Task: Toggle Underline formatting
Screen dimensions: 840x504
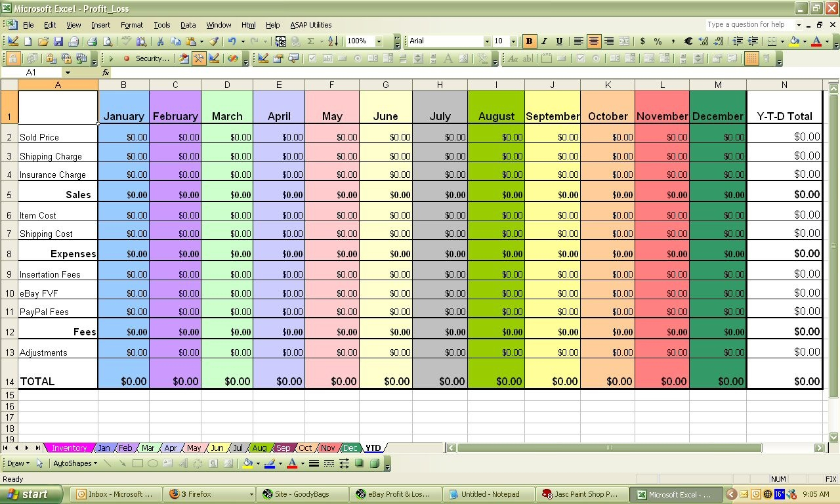Action: (x=559, y=41)
